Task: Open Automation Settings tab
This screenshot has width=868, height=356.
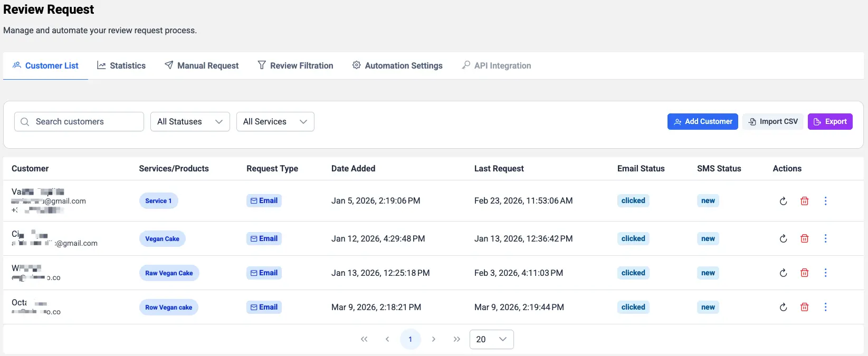Action: [397, 65]
